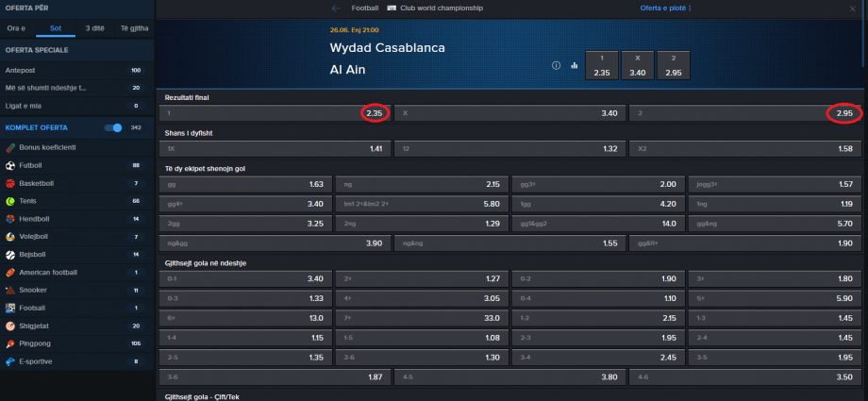Open match info icon beside Al Ain
This screenshot has height=401, width=868.
coord(557,65)
